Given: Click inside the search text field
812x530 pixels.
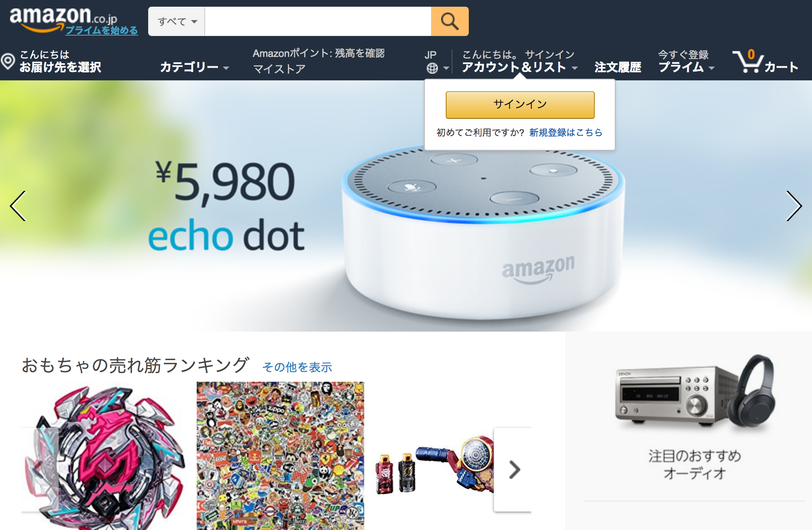Looking at the screenshot, I should tap(318, 21).
